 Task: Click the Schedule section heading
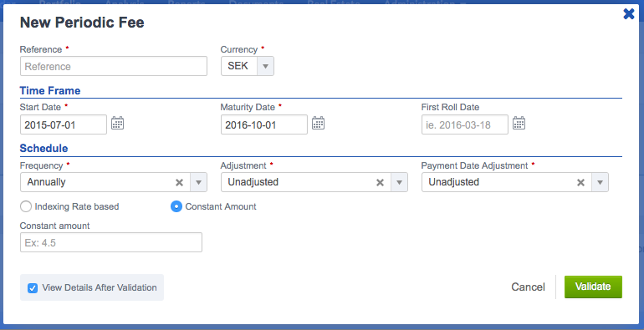pyautogui.click(x=44, y=148)
